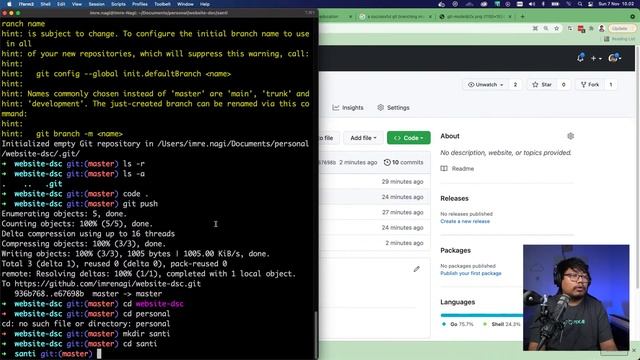This screenshot has width=640, height=360.
Task: View the 10 commits history
Action: [x=404, y=162]
